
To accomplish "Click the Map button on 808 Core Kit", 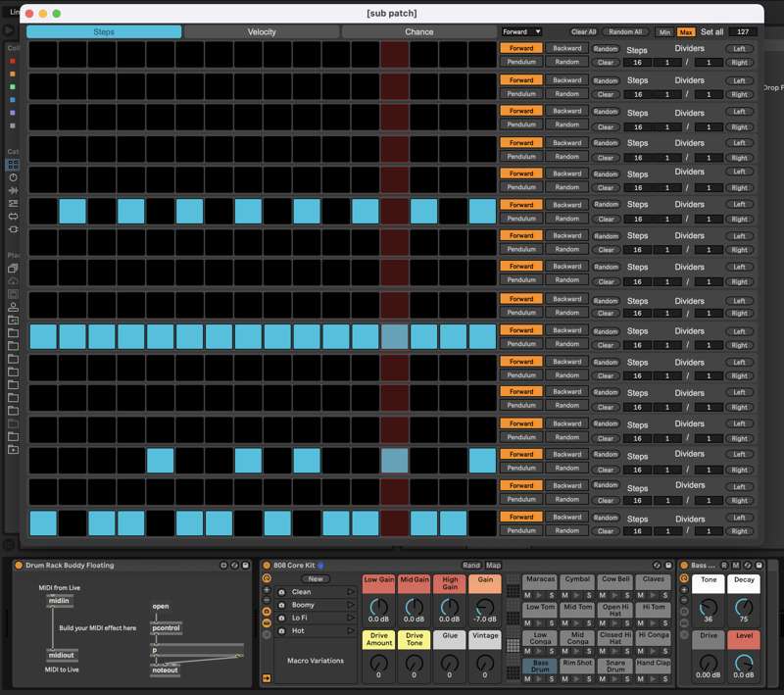I will (x=493, y=565).
